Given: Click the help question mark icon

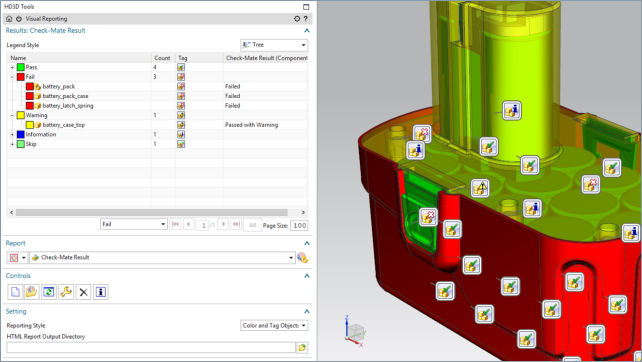Looking at the screenshot, I should [x=305, y=19].
